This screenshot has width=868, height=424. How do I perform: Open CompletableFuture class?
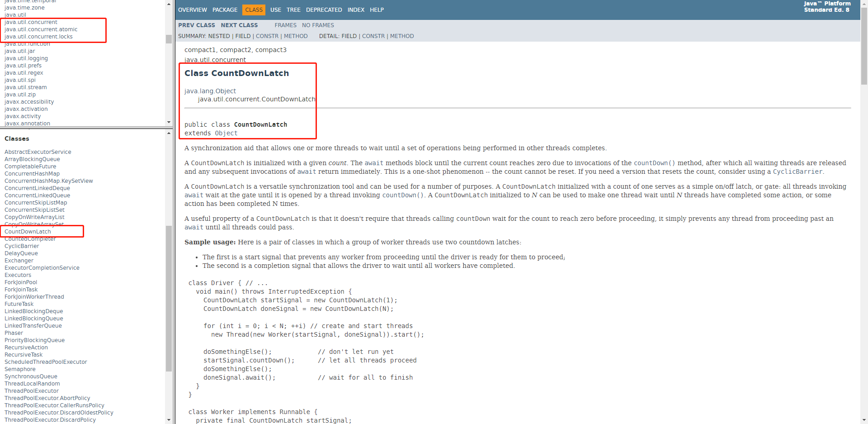coord(30,167)
